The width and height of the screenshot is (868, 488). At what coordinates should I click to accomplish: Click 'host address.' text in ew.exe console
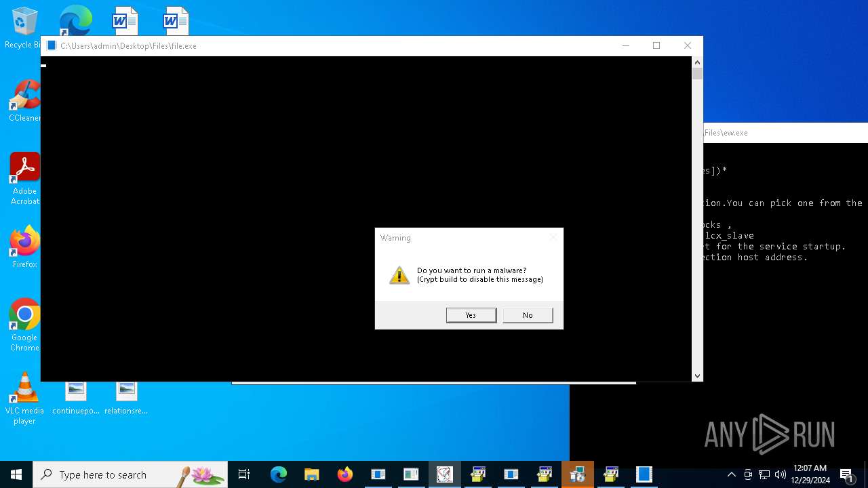pyautogui.click(x=773, y=258)
